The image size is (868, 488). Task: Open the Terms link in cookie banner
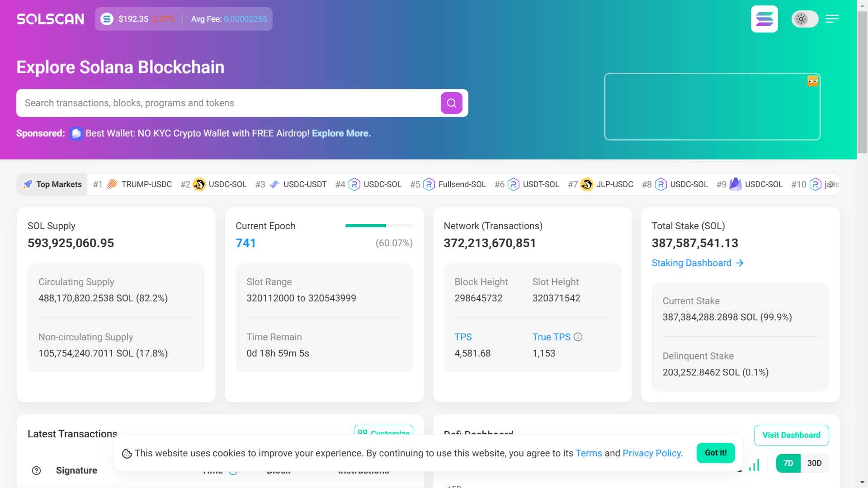click(589, 453)
